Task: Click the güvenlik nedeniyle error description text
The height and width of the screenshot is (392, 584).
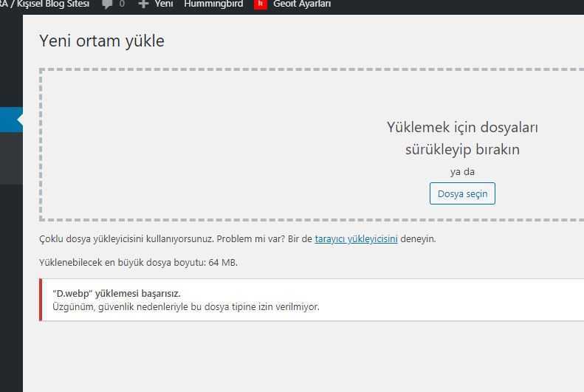Action: tap(186, 307)
